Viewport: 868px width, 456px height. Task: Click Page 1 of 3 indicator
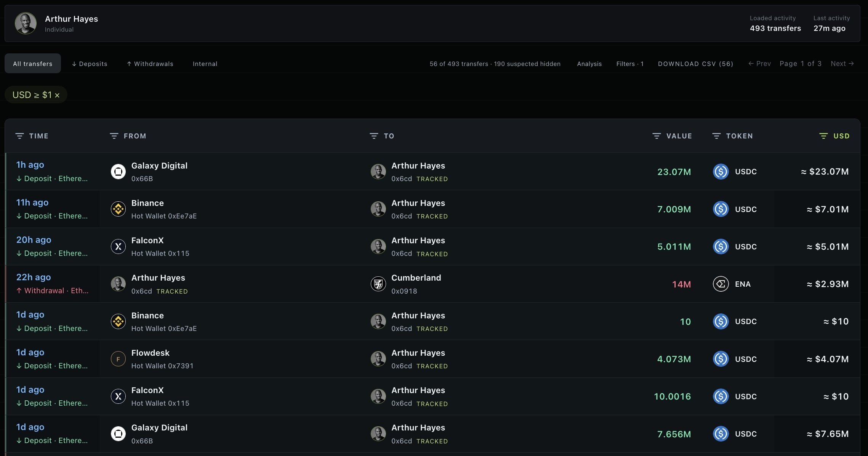click(801, 64)
